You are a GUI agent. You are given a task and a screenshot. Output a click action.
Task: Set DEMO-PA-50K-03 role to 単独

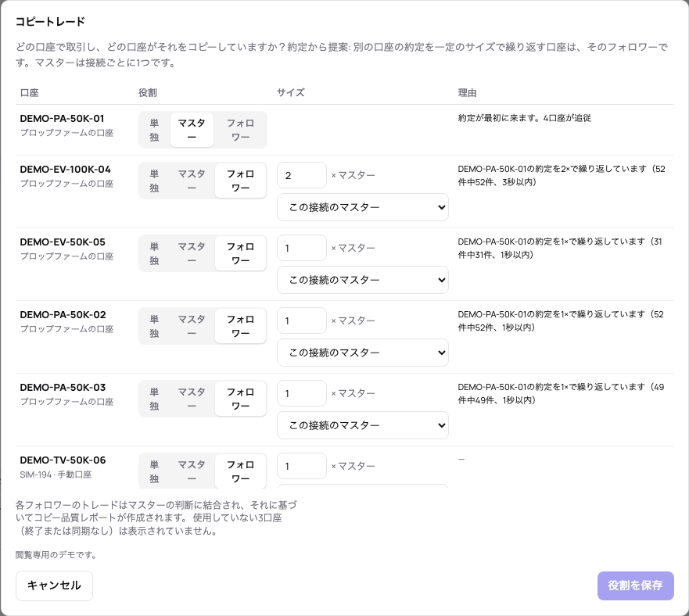coord(154,399)
